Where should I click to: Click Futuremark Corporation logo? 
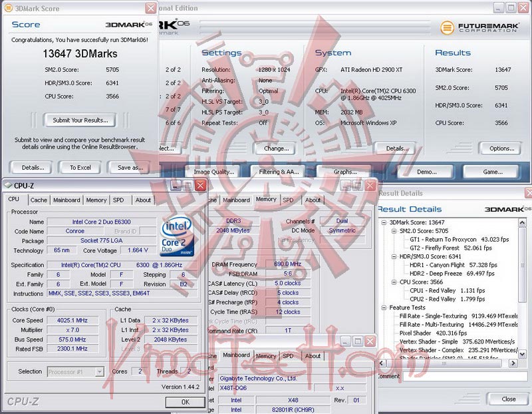[479, 27]
